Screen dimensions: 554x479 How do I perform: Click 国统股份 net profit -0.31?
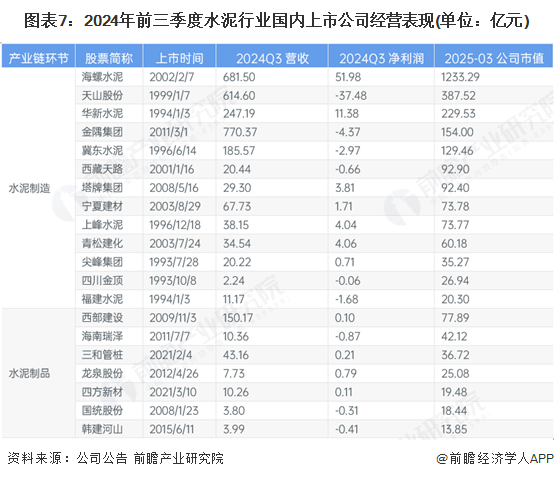click(x=347, y=410)
